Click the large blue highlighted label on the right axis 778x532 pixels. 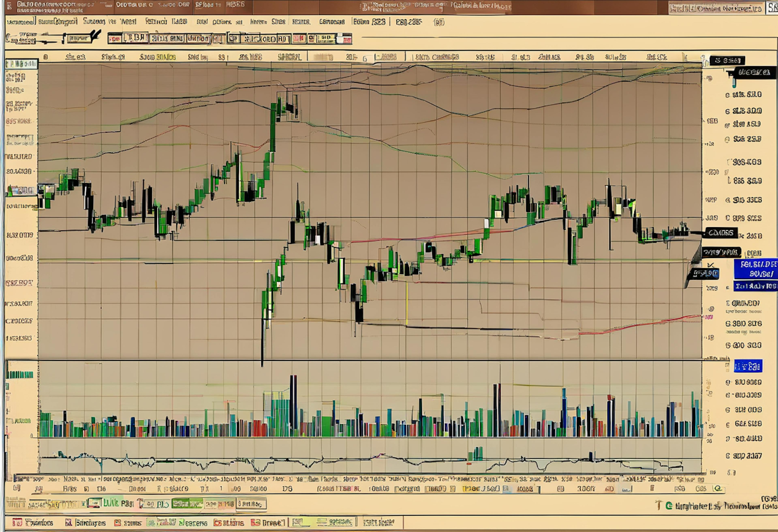pyautogui.click(x=756, y=269)
